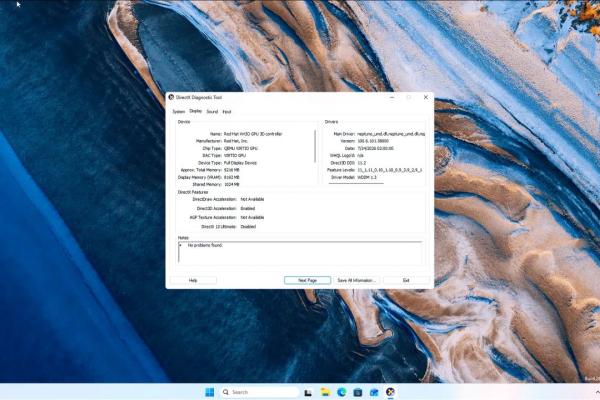Click the 'n/a' WHQL Logo'd value
The width and height of the screenshot is (600, 400).
pyautogui.click(x=360, y=156)
